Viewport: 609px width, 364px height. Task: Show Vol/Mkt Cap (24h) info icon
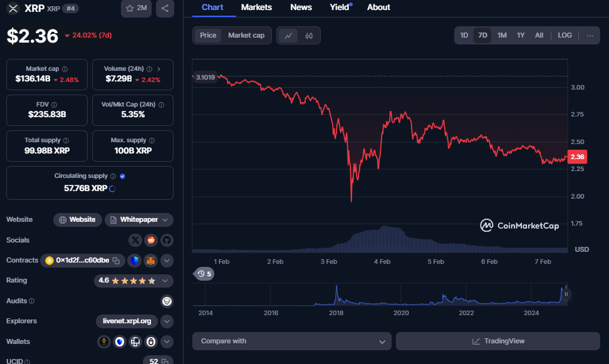pos(161,105)
